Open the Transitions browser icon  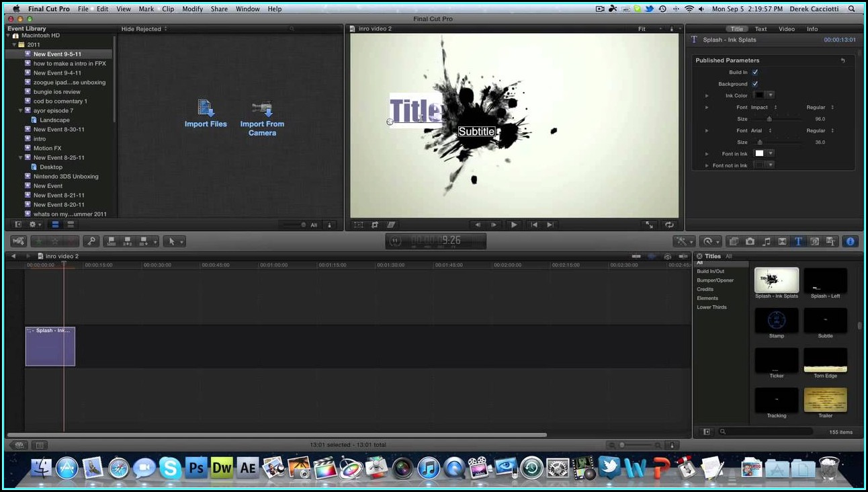[782, 241]
